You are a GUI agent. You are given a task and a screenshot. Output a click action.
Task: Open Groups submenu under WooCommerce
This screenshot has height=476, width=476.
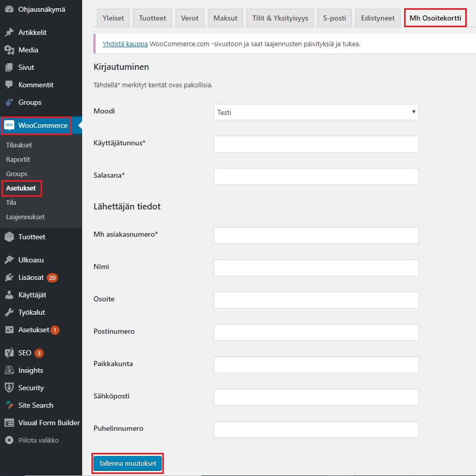pos(17,174)
